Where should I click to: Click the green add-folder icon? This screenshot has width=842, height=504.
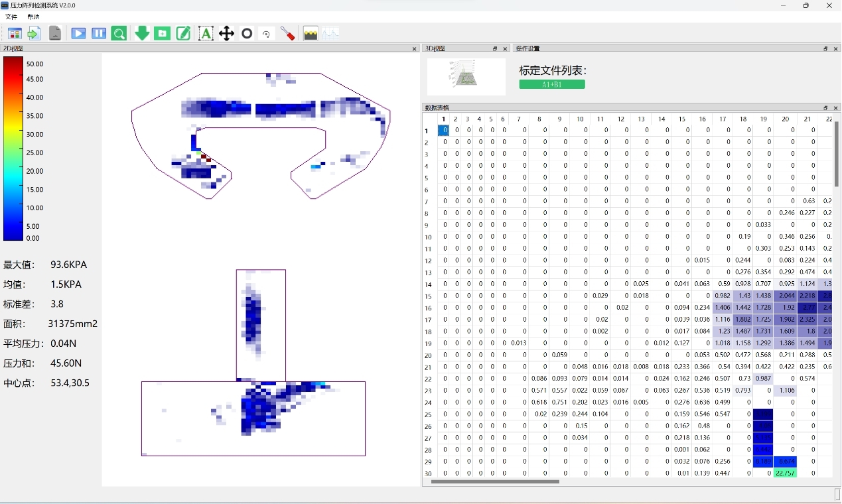pyautogui.click(x=163, y=33)
